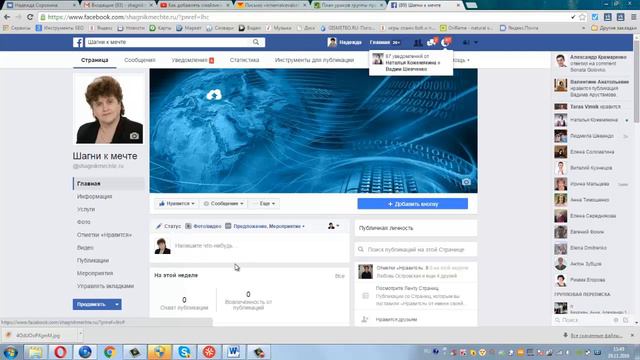640x360 pixels.
Task: Bookmark page with star icon
Action: (x=582, y=17)
